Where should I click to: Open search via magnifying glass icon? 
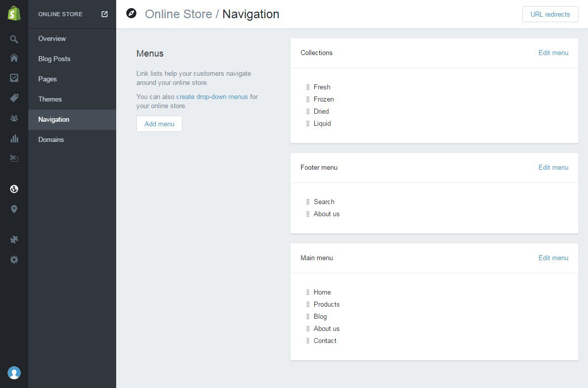click(14, 39)
